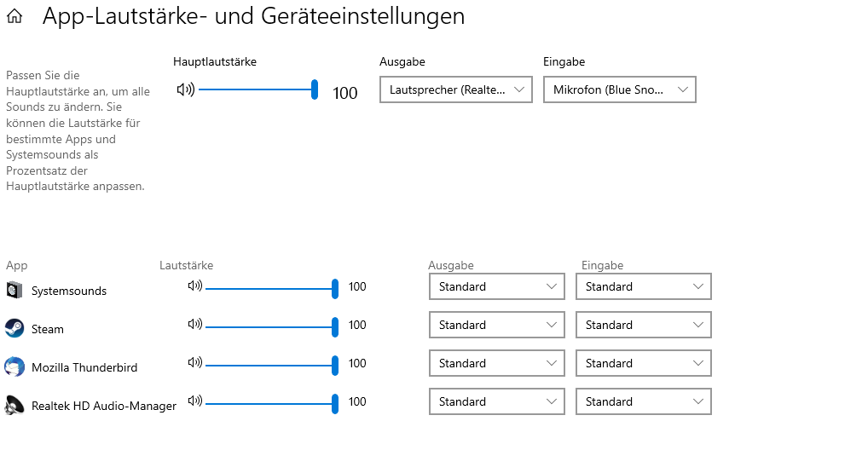Click the Systemsounds app icon
Screen dimensions: 868x450
pos(14,291)
